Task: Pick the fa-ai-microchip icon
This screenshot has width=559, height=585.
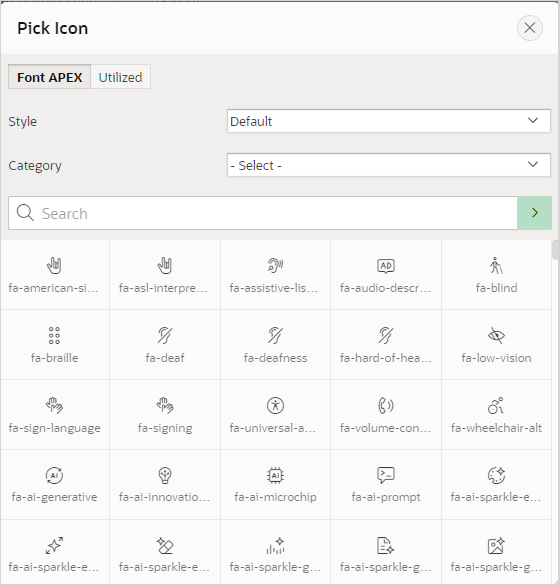Action: (275, 484)
